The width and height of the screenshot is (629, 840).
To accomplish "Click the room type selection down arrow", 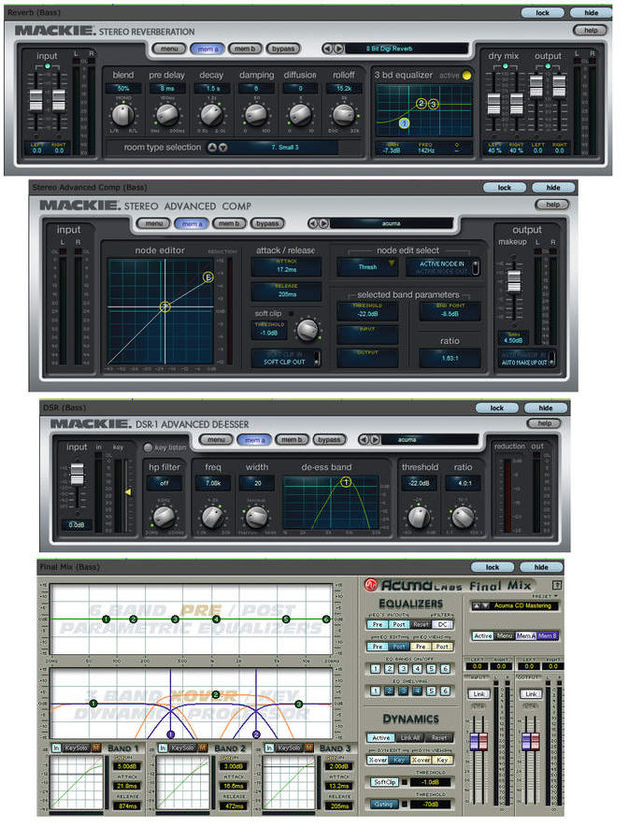I will (x=223, y=147).
